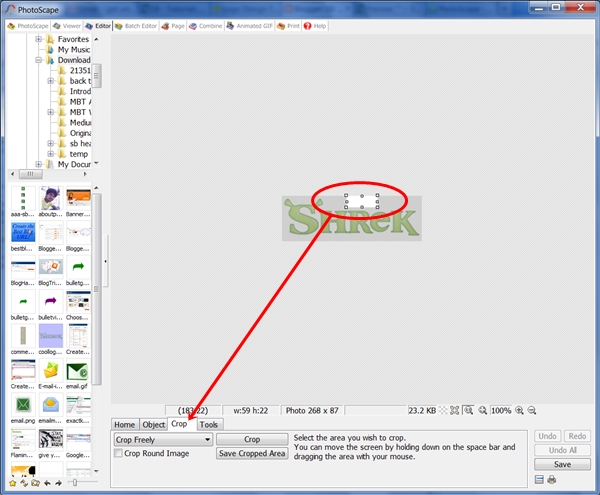Expand the 'MBT V' folder node
Screen dimensions: 600x495
pyautogui.click(x=51, y=112)
